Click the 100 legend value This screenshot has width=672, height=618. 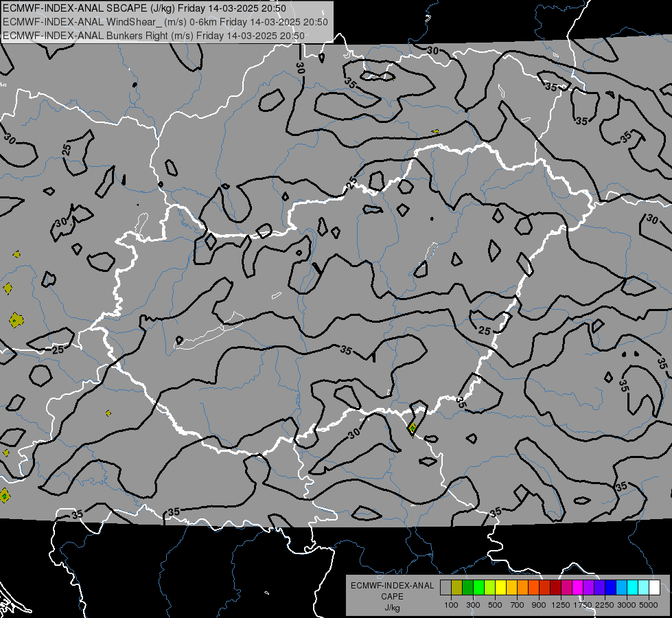(x=451, y=605)
